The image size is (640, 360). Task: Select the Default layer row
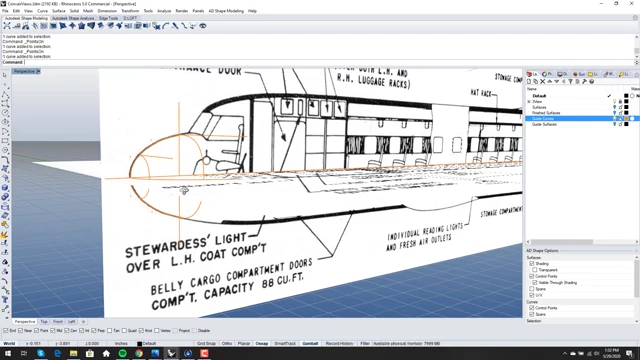pyautogui.click(x=582, y=96)
